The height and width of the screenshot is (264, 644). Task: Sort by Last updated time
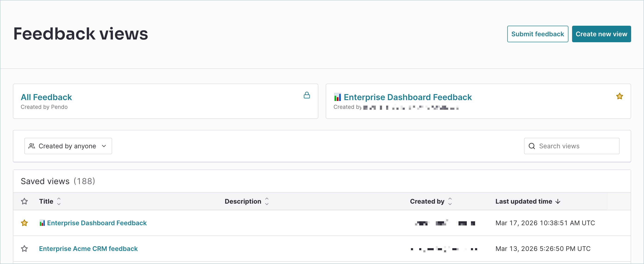click(x=528, y=201)
